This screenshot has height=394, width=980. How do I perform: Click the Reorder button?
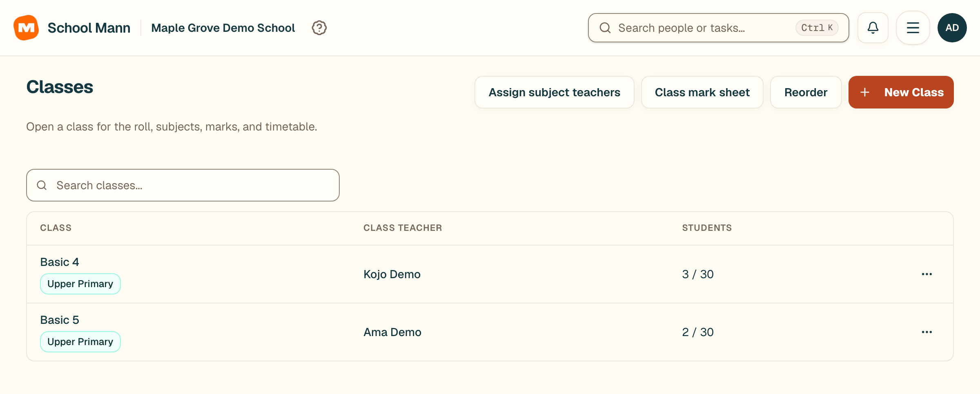[806, 92]
